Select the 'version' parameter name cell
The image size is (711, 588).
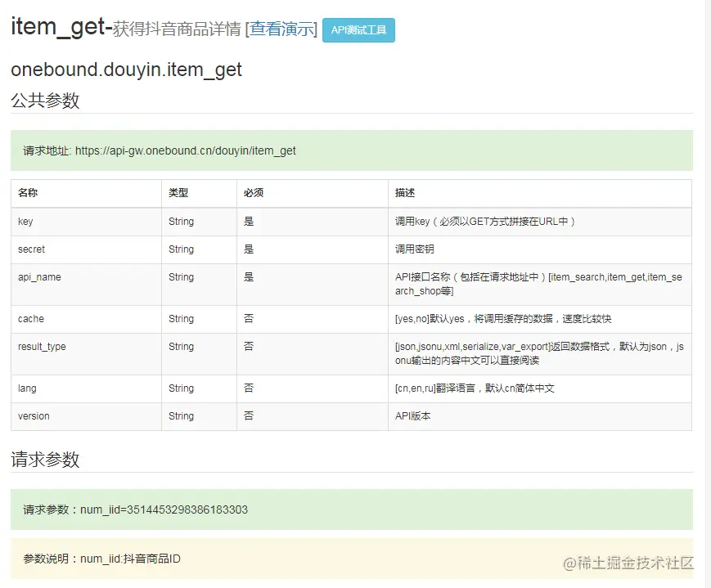(86, 416)
